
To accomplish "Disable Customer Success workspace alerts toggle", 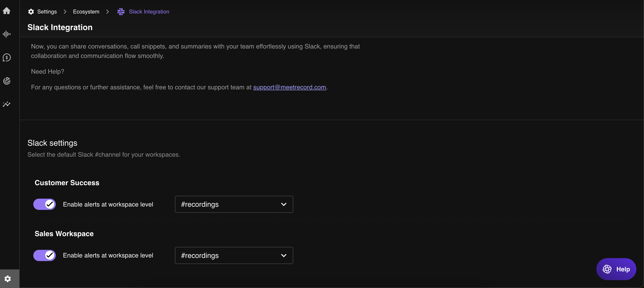I will pyautogui.click(x=45, y=204).
